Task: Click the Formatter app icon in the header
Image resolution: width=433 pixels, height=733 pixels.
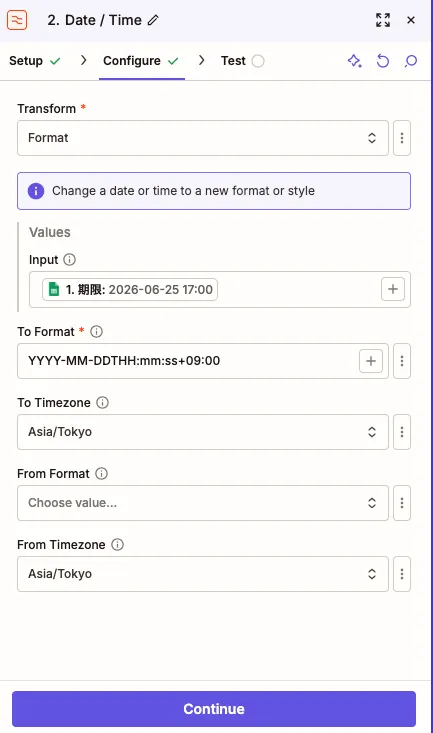Action: tap(17, 20)
